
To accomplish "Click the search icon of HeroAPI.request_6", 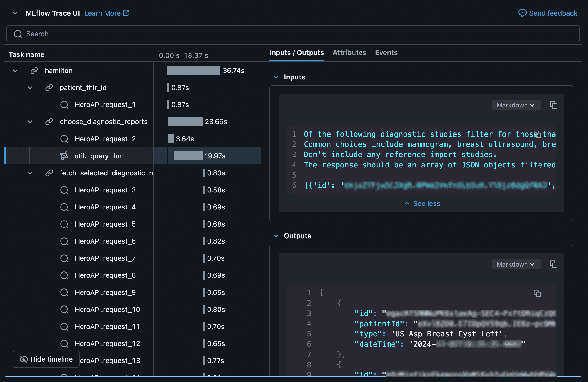I will tap(64, 241).
